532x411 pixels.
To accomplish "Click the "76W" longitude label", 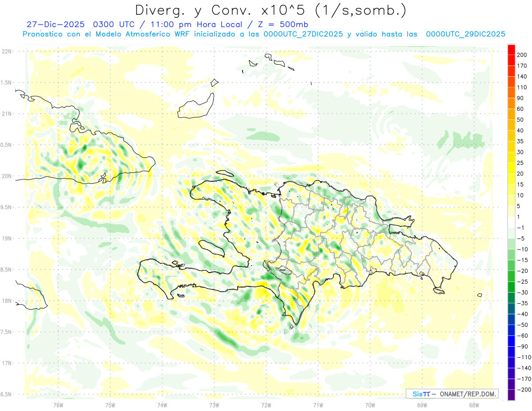I will (58, 405).
